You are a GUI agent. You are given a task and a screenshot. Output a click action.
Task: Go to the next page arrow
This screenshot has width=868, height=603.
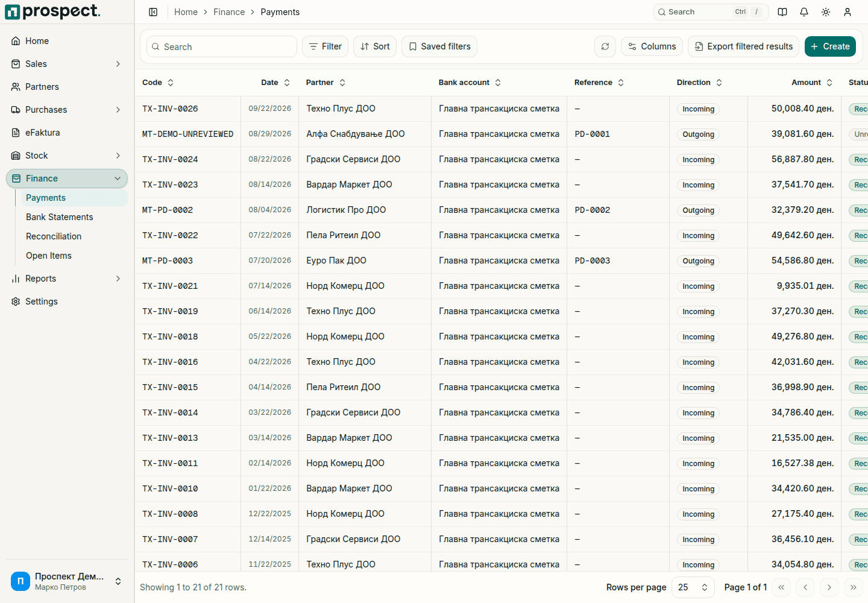coord(829,587)
